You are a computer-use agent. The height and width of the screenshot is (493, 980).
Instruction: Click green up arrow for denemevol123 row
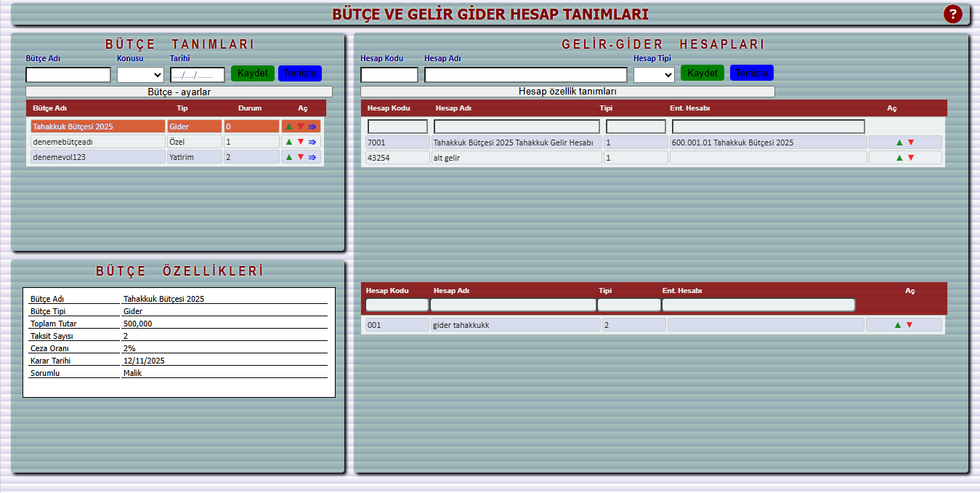tap(289, 157)
